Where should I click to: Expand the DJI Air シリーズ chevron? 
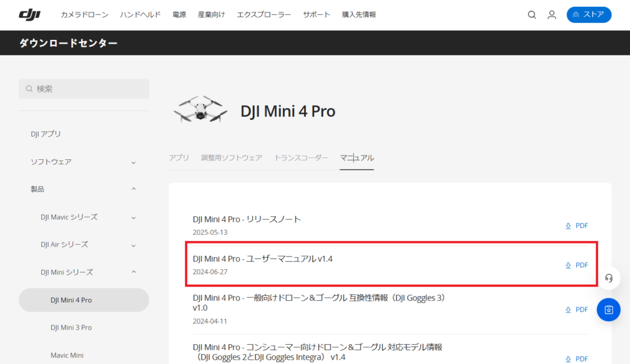click(x=134, y=245)
